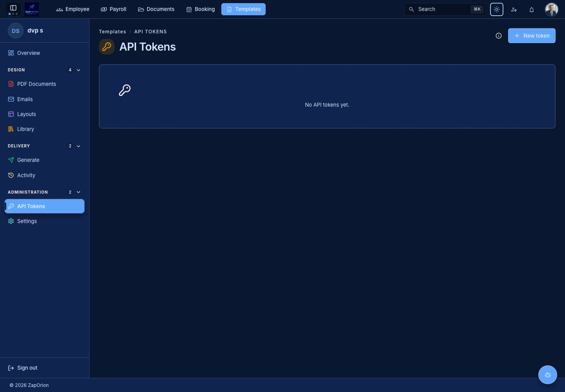Open Layouts page
The width and height of the screenshot is (565, 392).
45,114
